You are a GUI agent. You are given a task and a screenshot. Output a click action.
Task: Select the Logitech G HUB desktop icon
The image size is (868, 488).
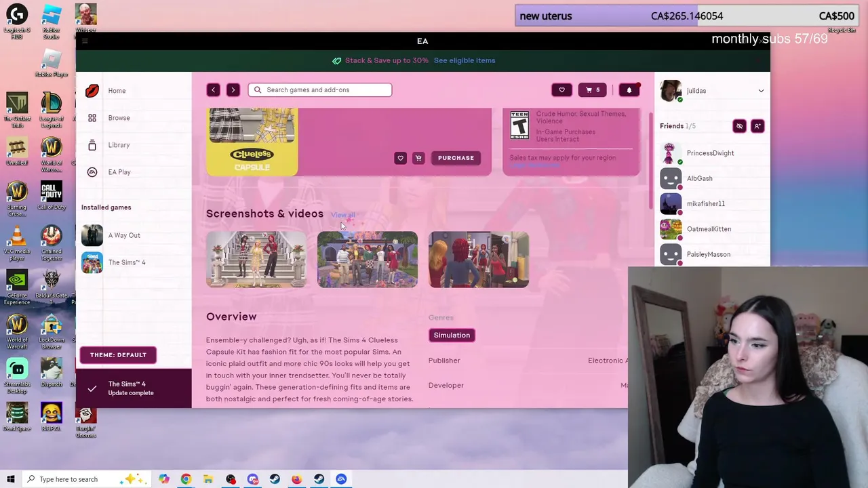pyautogui.click(x=17, y=22)
